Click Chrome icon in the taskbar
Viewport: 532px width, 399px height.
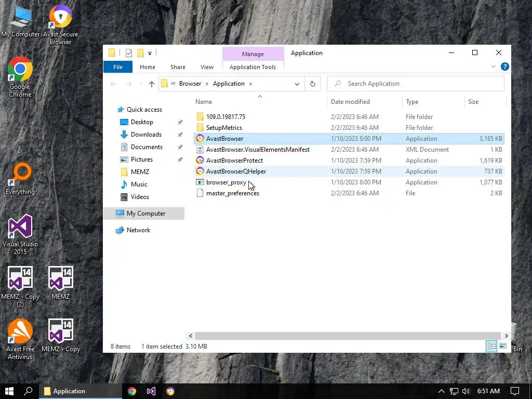132,391
